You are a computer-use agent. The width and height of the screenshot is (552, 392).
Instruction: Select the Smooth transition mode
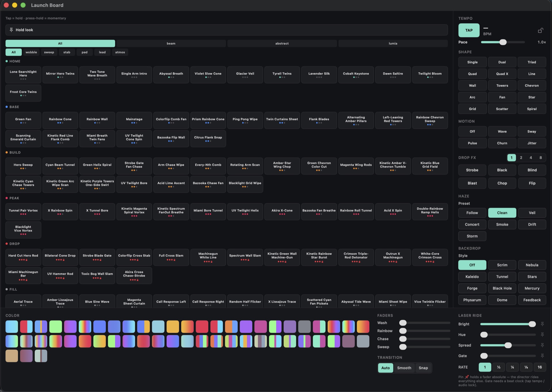click(x=404, y=368)
